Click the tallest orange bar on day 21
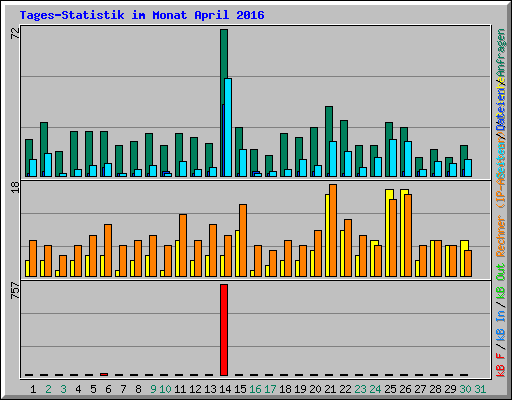The height and width of the screenshot is (400, 512). (x=333, y=230)
